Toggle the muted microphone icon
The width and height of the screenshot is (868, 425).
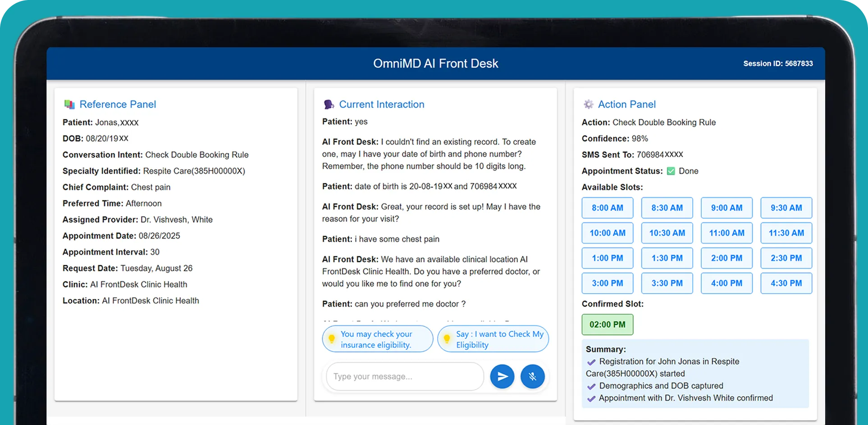533,376
